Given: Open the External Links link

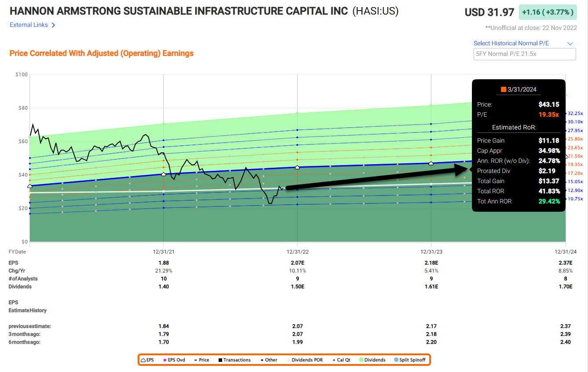Looking at the screenshot, I should pyautogui.click(x=29, y=25).
